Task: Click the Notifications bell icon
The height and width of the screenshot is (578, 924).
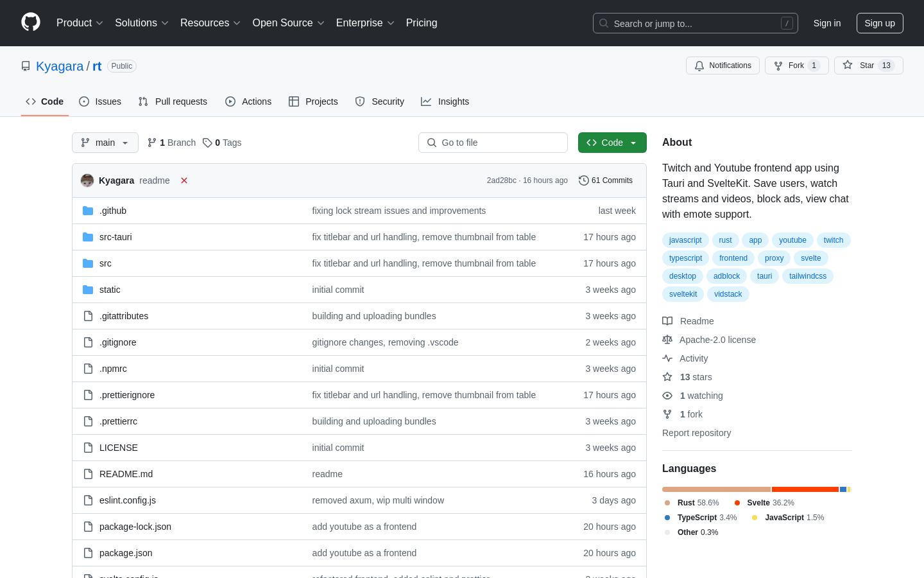Action: pyautogui.click(x=699, y=66)
